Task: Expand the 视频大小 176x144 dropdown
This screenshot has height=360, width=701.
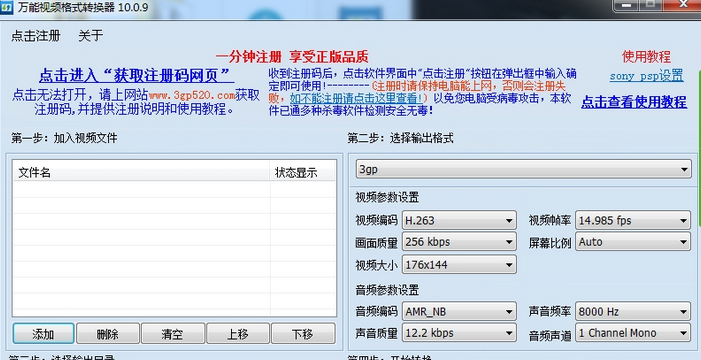Action: [460, 265]
